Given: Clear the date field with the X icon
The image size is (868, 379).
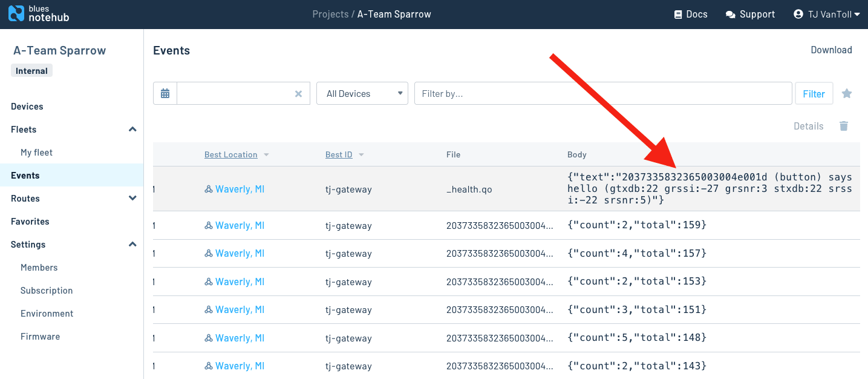Looking at the screenshot, I should tap(298, 94).
